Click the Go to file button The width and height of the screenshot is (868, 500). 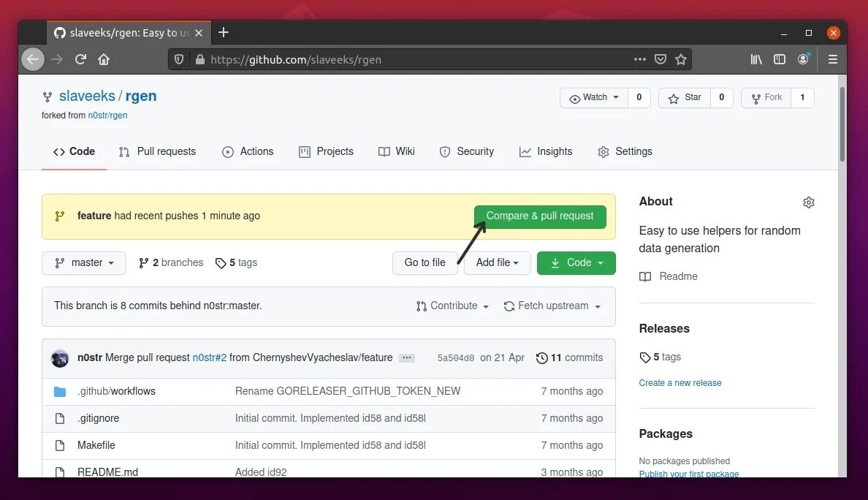425,263
